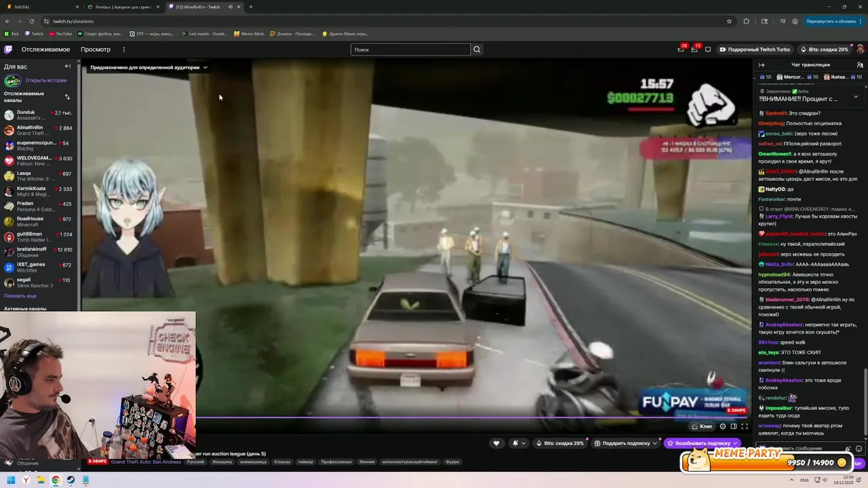The image size is (868, 488).
Task: Switch to the Pointauc browser tab
Action: click(123, 7)
